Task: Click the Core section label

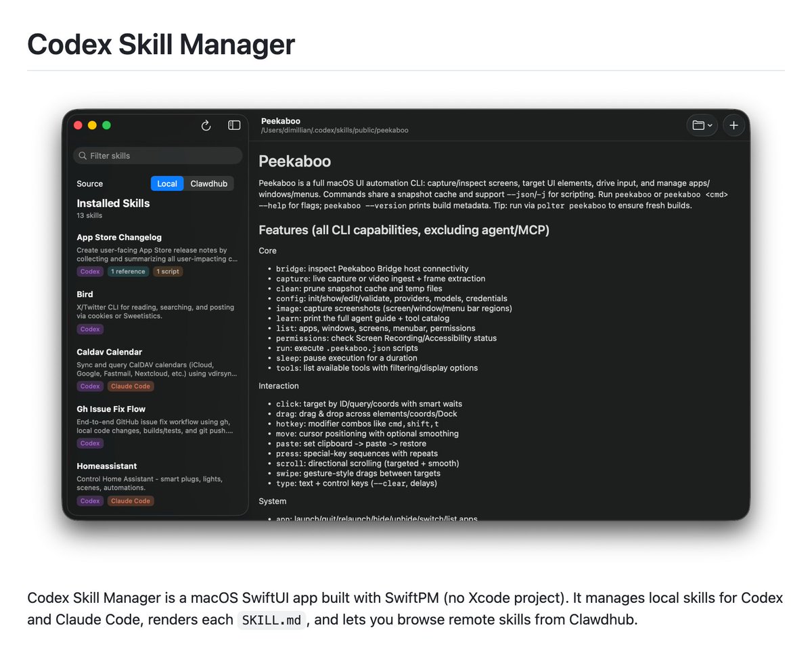Action: click(x=268, y=250)
